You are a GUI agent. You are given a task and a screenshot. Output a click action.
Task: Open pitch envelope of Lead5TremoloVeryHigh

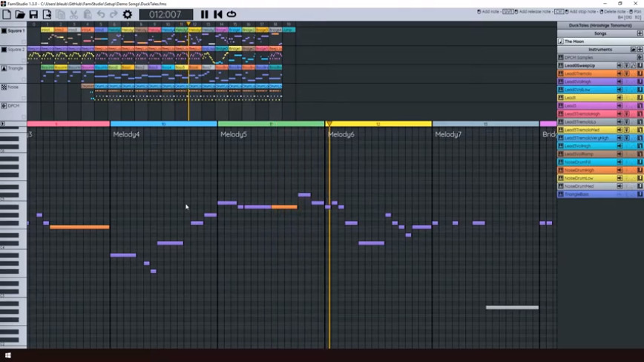coord(627,138)
